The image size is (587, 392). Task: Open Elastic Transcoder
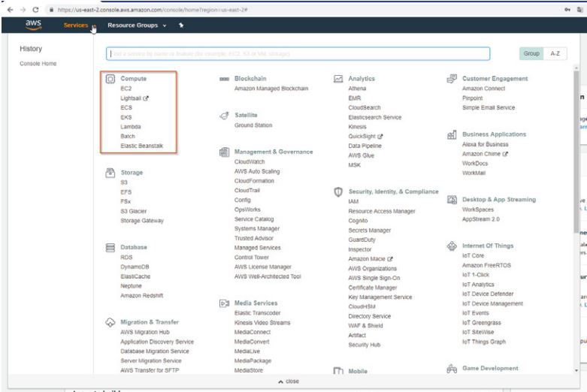tap(257, 313)
